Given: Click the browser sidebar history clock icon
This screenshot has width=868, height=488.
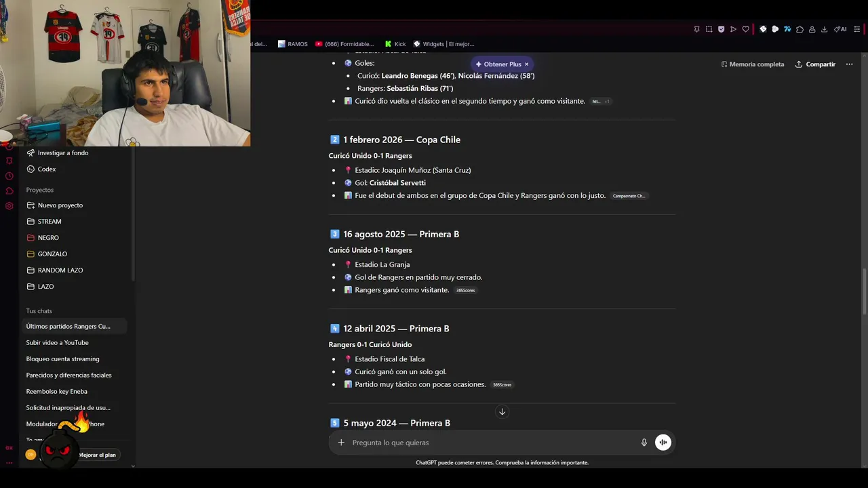Looking at the screenshot, I should click(9, 176).
